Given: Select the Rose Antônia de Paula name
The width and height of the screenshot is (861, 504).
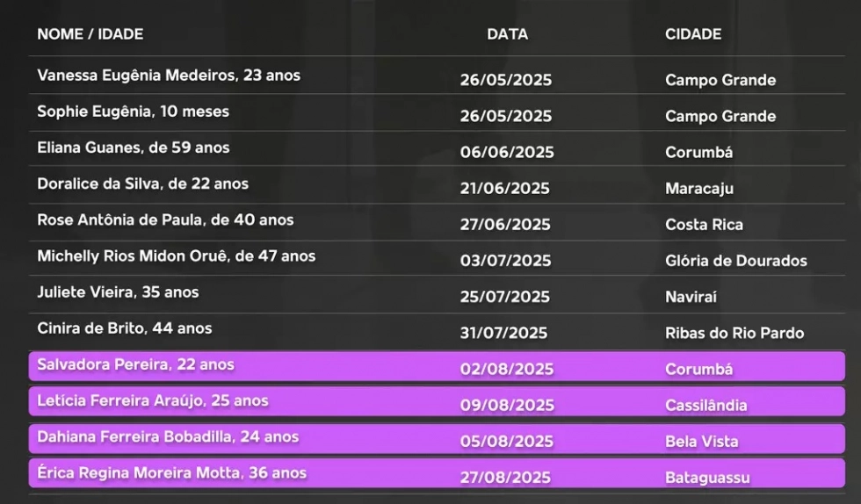Looking at the screenshot, I should pos(165,220).
